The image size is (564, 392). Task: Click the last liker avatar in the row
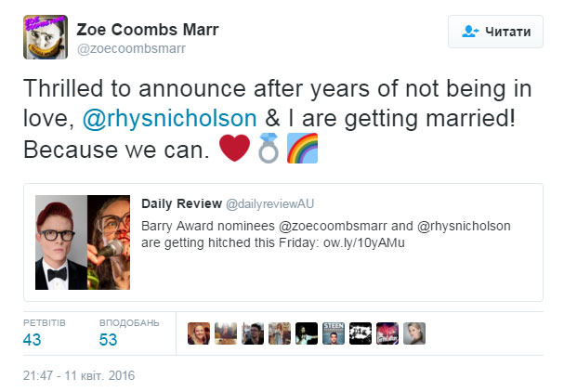coord(414,333)
